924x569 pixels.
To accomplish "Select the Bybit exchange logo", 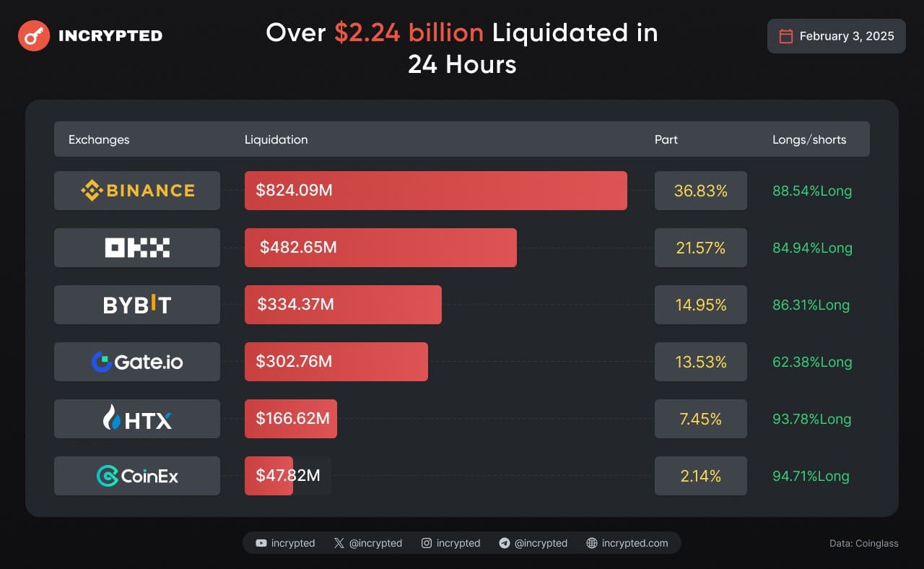I will pyautogui.click(x=137, y=305).
